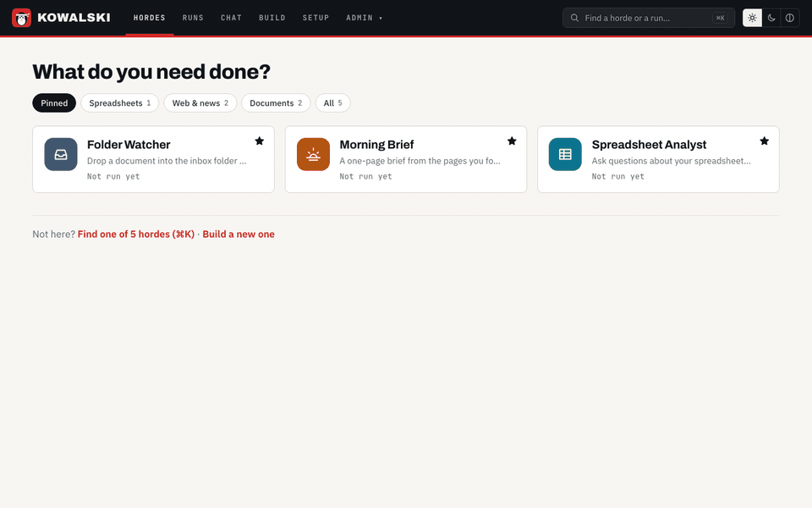Switch to dark theme moon icon
This screenshot has width=812, height=508.
pyautogui.click(x=771, y=18)
